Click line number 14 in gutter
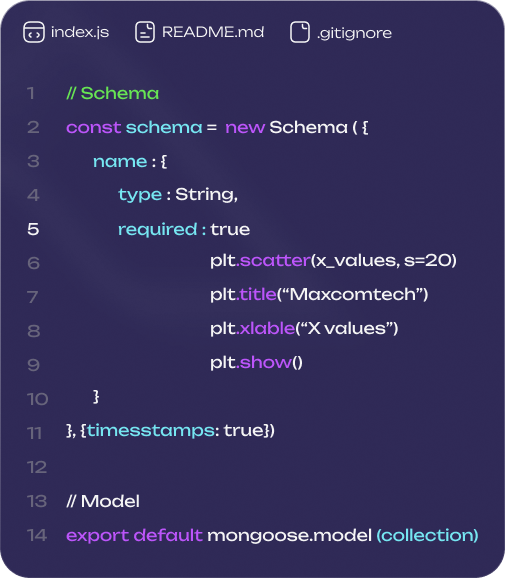 coord(37,535)
